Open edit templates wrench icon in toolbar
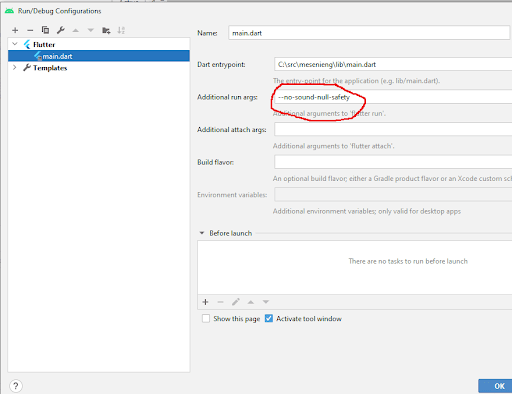The image size is (512, 398). click(60, 30)
